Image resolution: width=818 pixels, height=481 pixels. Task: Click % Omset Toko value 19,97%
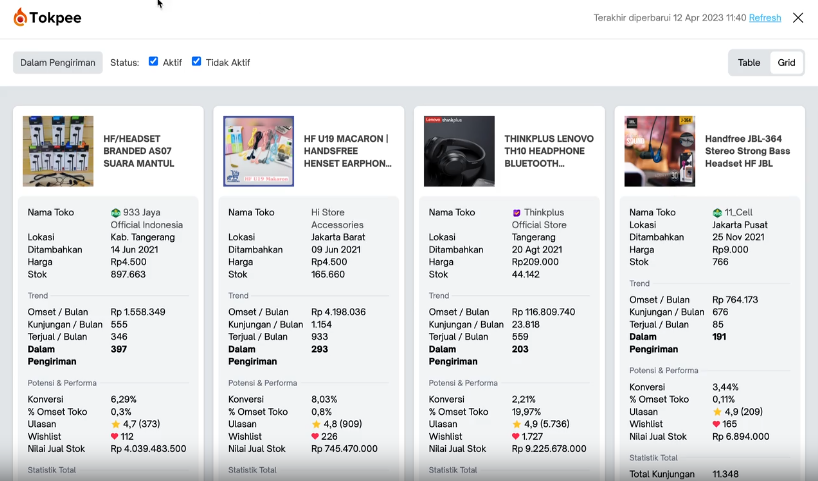coord(526,412)
